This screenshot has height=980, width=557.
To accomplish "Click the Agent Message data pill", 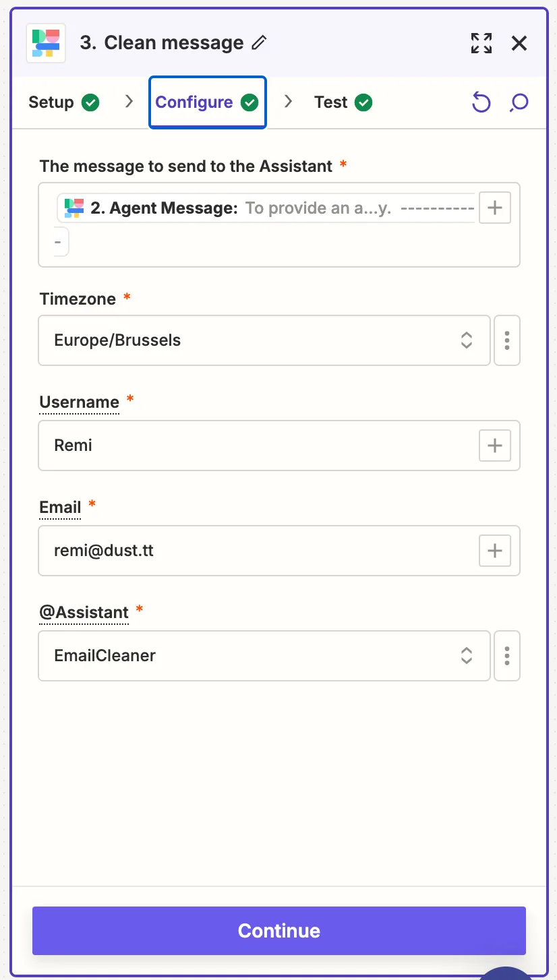I will 267,208.
